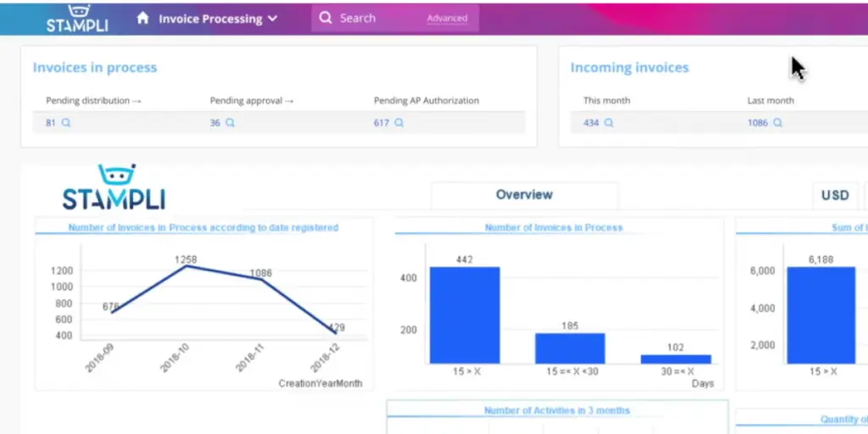Click magnifier next to 434 this month
Viewport: 868px width, 434px height.
click(609, 123)
